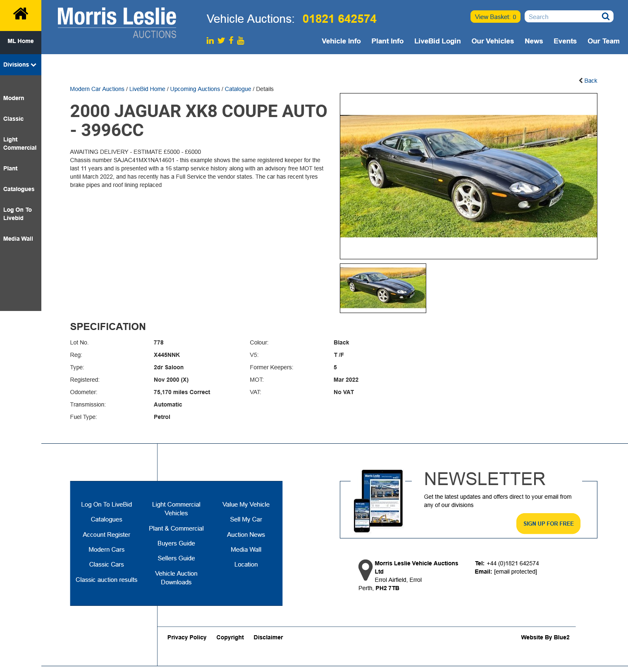Open footer Light Commercial Vehicles link

176,509
